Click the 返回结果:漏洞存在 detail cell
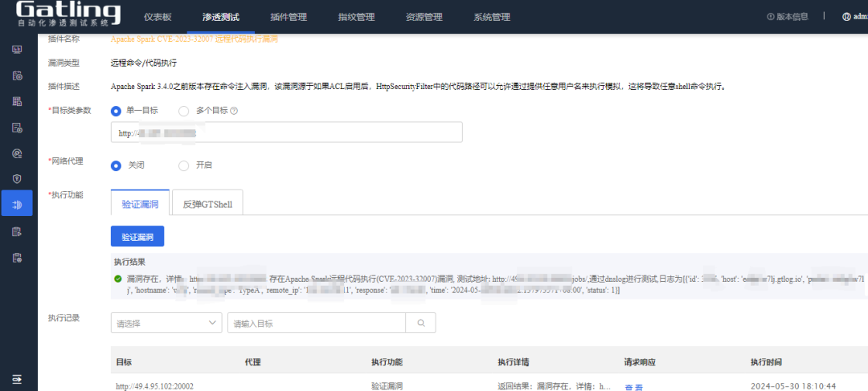This screenshot has width=868, height=391. [x=554, y=386]
